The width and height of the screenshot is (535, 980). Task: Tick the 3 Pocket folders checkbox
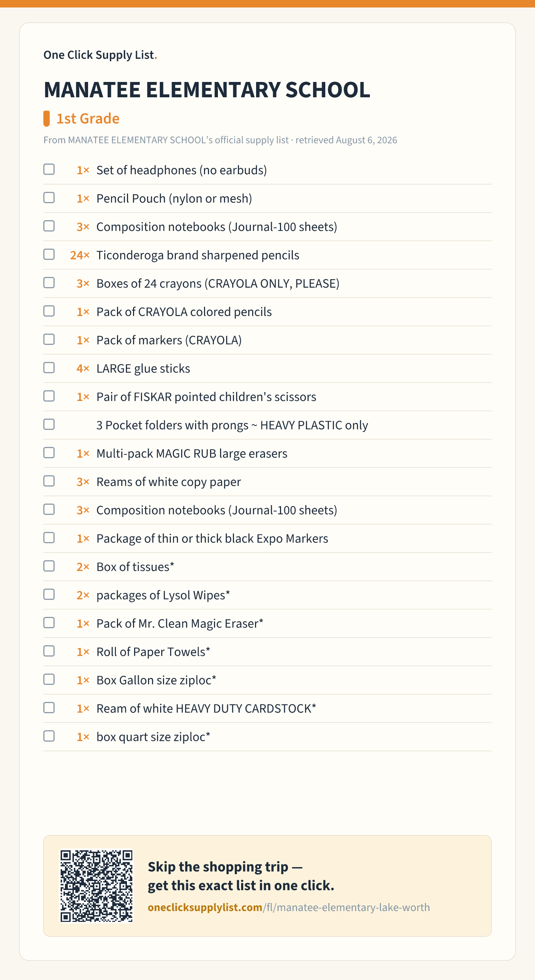(x=49, y=424)
